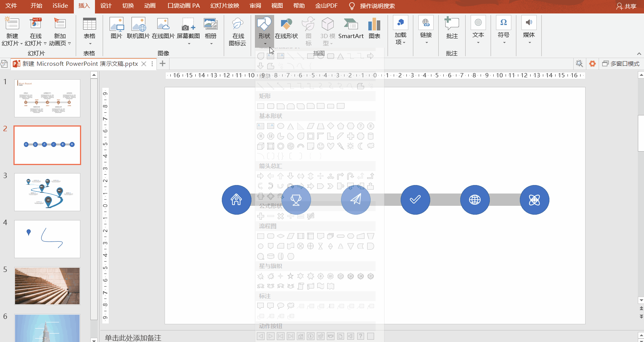Select slide 3 thumbnail with winding path
Image resolution: width=644 pixels, height=342 pixels.
(x=47, y=192)
